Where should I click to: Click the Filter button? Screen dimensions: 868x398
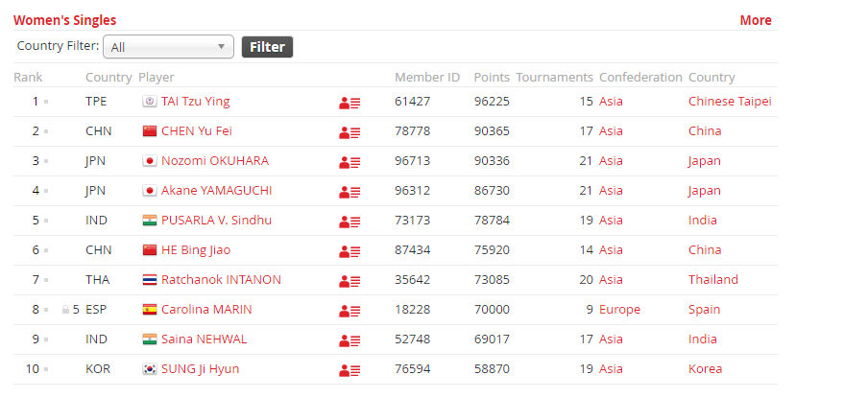267,47
